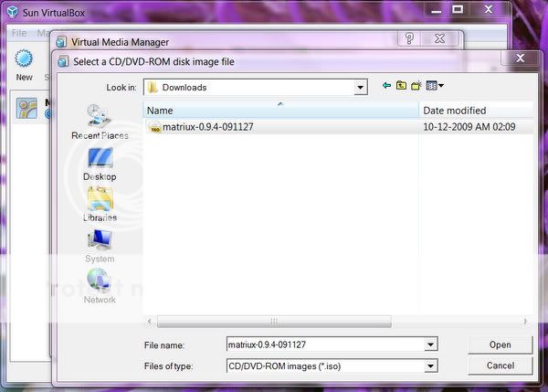Click the Open button
548x392 pixels.
(x=501, y=344)
